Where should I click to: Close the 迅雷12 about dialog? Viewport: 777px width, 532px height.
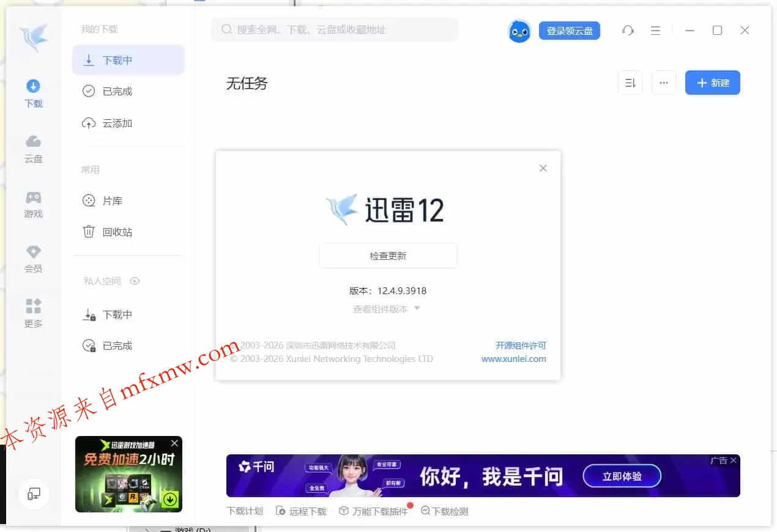coord(543,168)
